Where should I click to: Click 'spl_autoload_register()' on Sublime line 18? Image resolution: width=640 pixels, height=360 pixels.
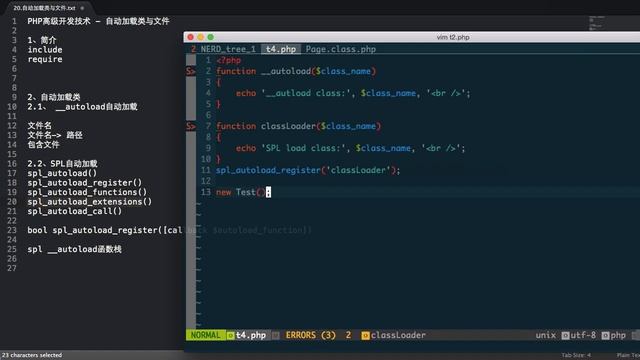coord(84,182)
